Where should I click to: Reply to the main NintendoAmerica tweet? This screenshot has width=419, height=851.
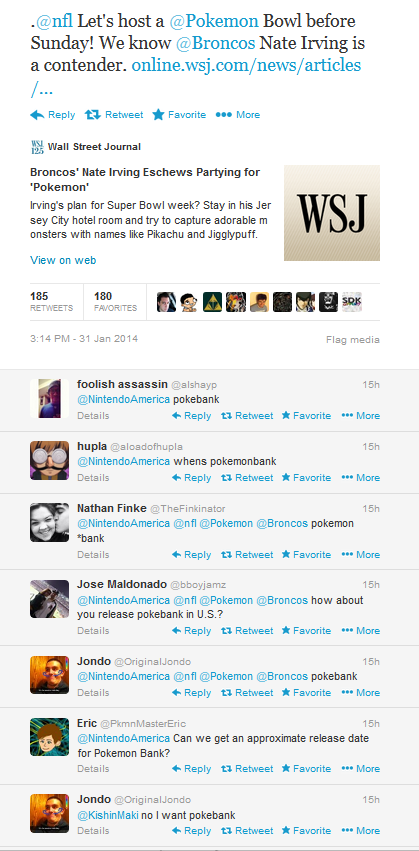point(53,115)
